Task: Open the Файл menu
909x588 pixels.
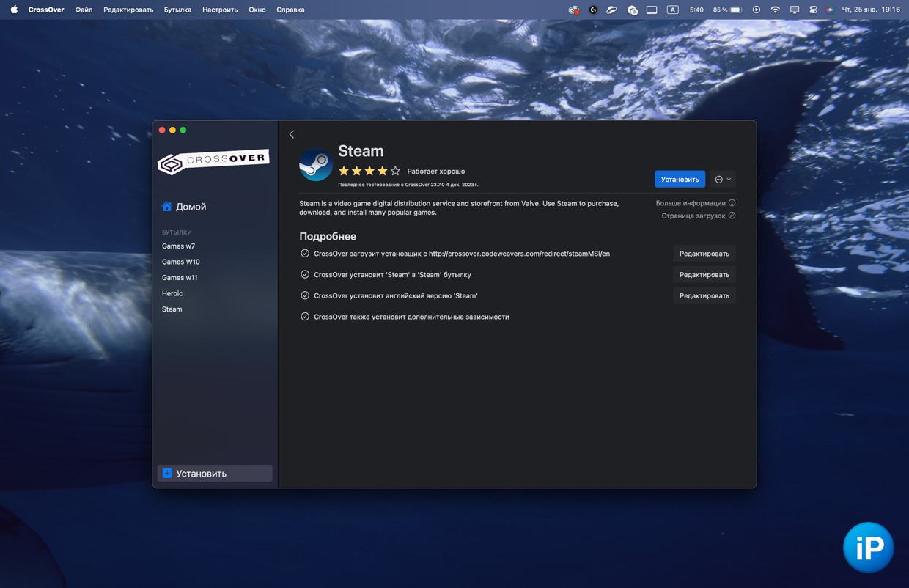Action: coord(84,10)
